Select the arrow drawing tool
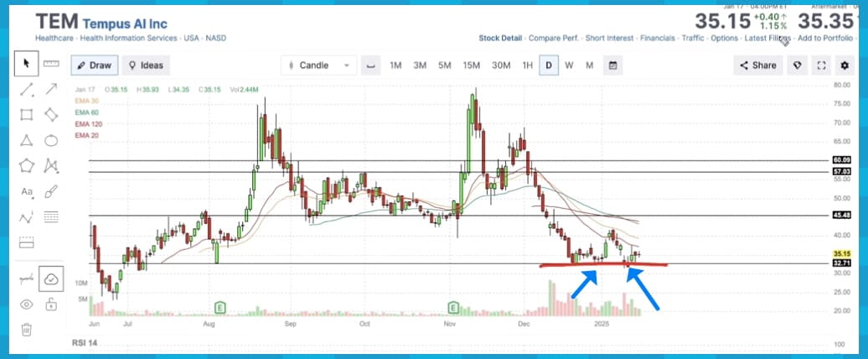Image resolution: width=868 pixels, height=359 pixels. click(51, 89)
